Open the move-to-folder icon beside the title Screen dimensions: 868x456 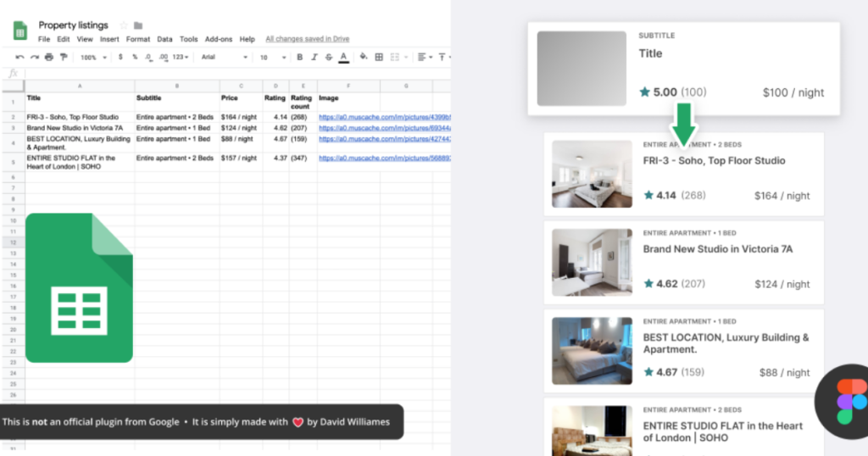[x=138, y=25]
